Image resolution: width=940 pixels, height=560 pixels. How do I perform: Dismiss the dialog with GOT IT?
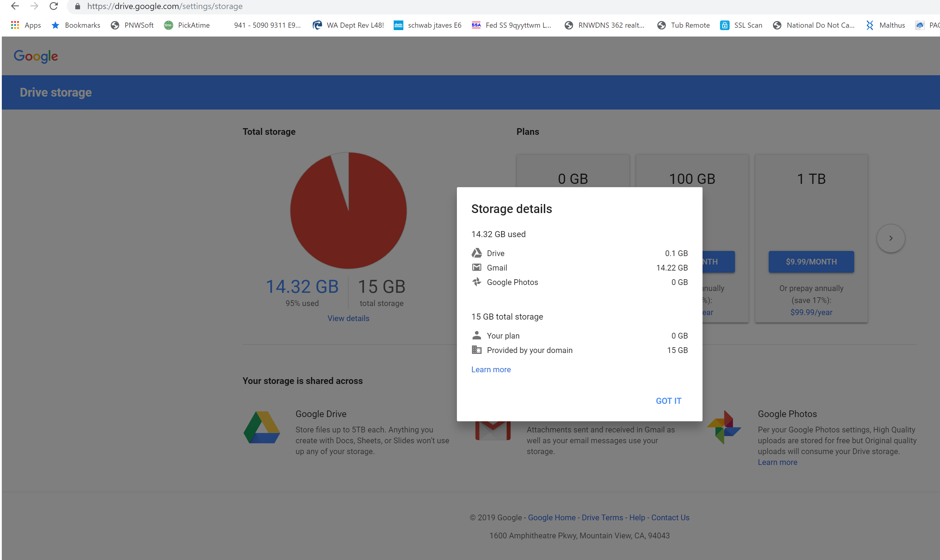(x=668, y=401)
